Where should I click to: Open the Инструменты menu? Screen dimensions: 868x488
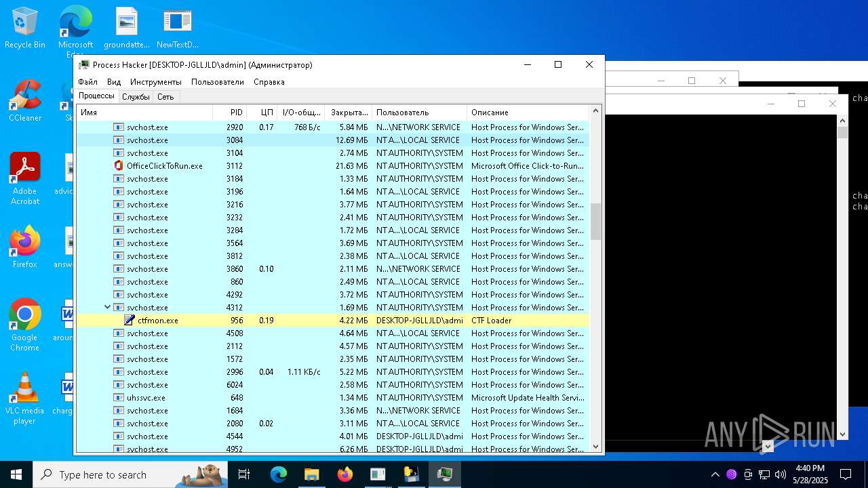click(156, 82)
